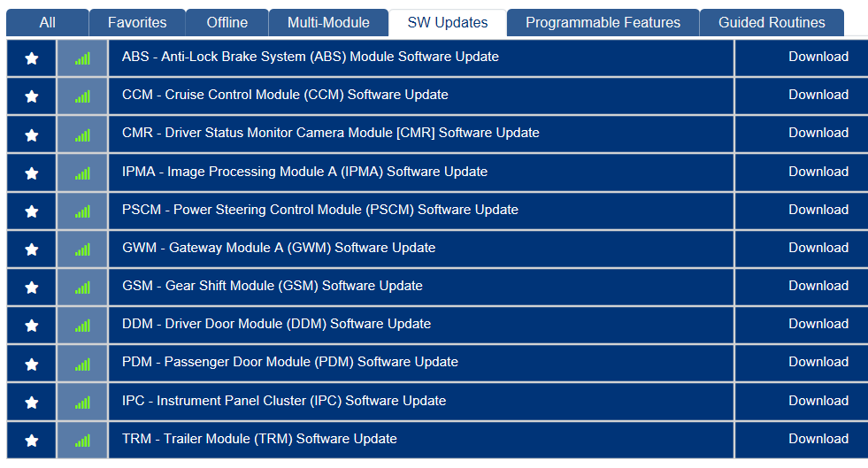Image resolution: width=868 pixels, height=468 pixels.
Task: Switch to the Favorites tab
Action: [137, 23]
